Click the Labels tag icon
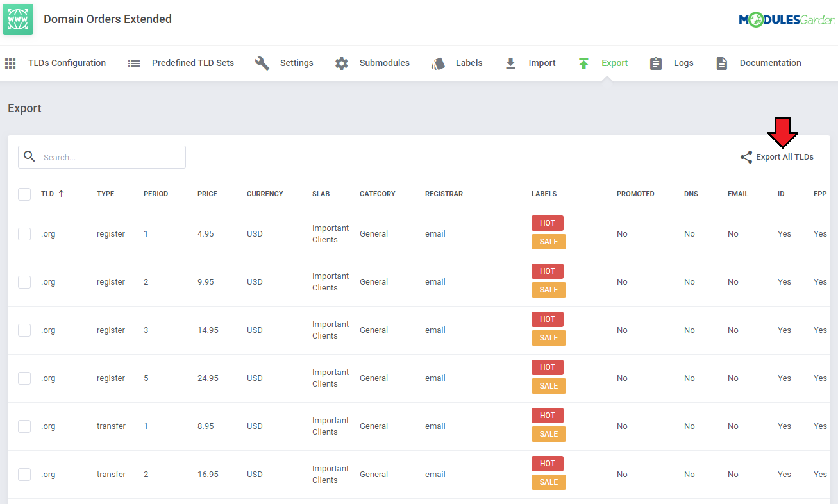838x504 pixels. (439, 63)
